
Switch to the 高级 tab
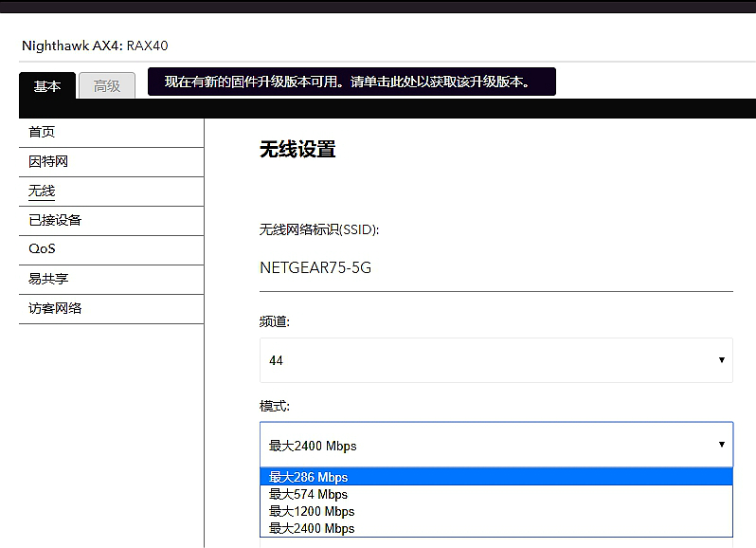[106, 86]
